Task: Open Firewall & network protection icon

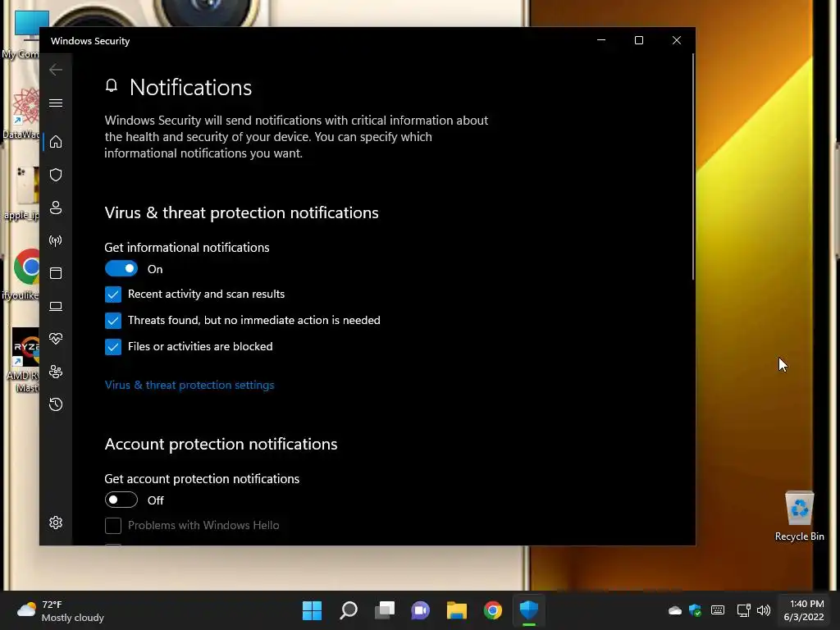Action: coord(56,240)
